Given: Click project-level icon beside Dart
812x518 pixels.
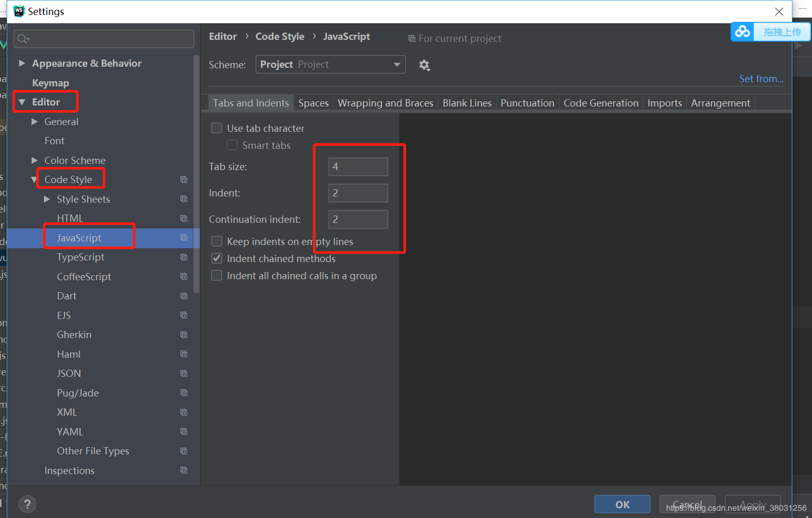Looking at the screenshot, I should pos(184,296).
